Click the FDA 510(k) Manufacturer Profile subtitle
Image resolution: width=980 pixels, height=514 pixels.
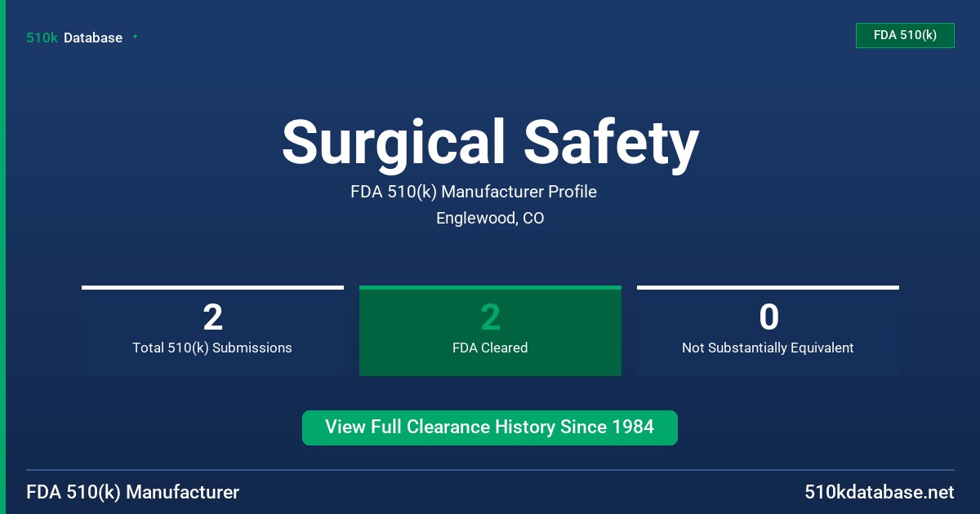tap(474, 192)
